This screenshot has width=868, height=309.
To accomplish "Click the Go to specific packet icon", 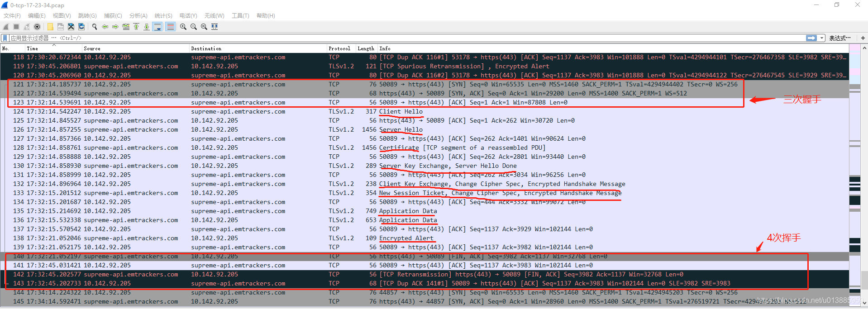I will point(126,27).
